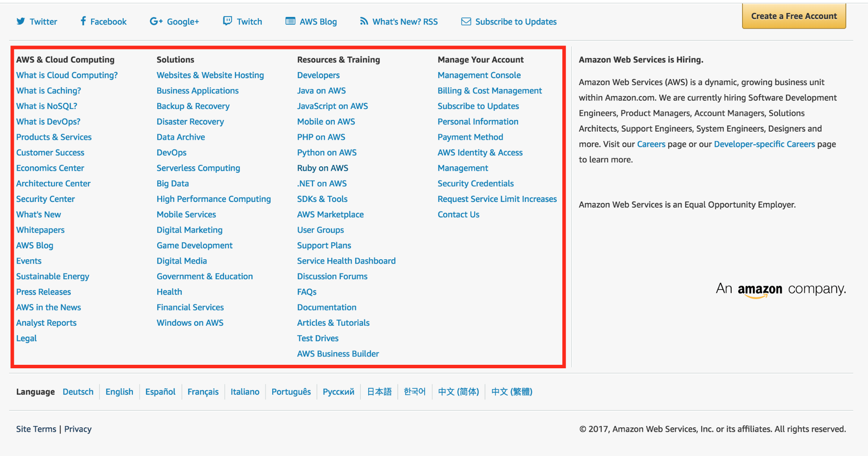Open Contact Us link
868x456 pixels.
pyautogui.click(x=459, y=215)
